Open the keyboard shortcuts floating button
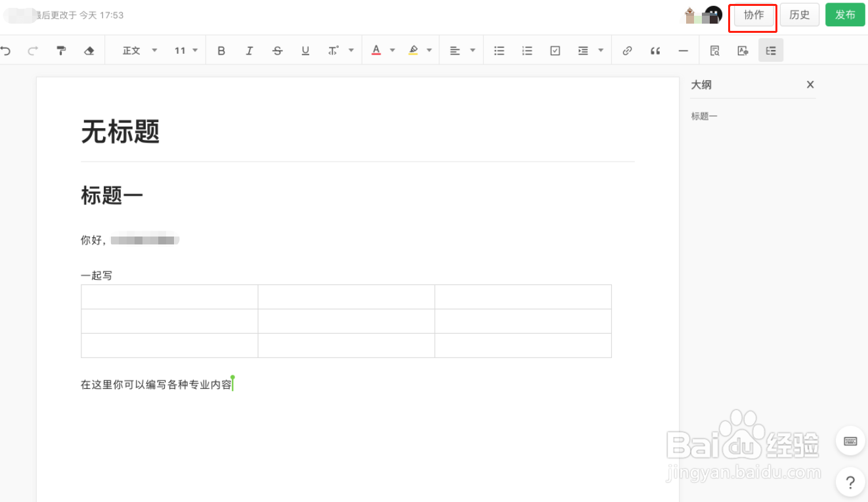Screen dimensions: 868x502 tap(850, 441)
